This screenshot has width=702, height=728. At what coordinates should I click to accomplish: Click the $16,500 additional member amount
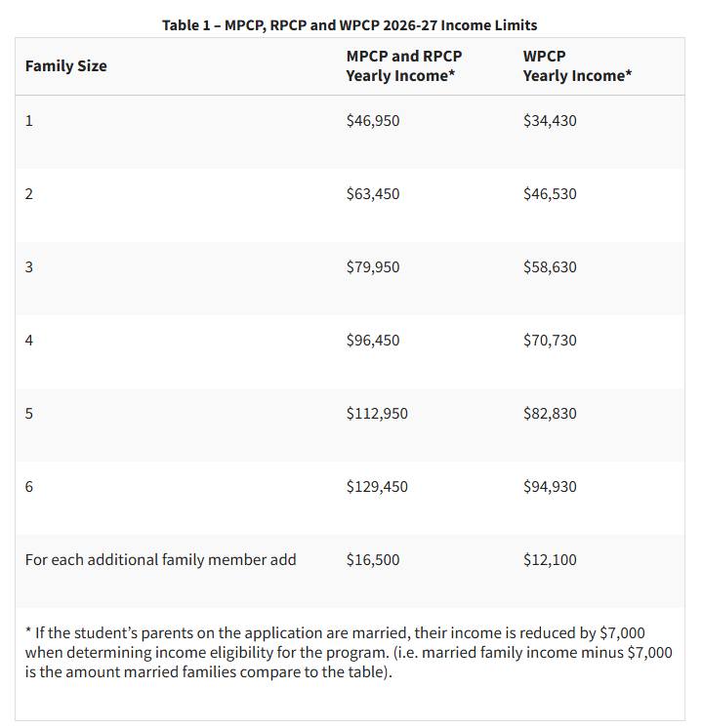click(373, 560)
